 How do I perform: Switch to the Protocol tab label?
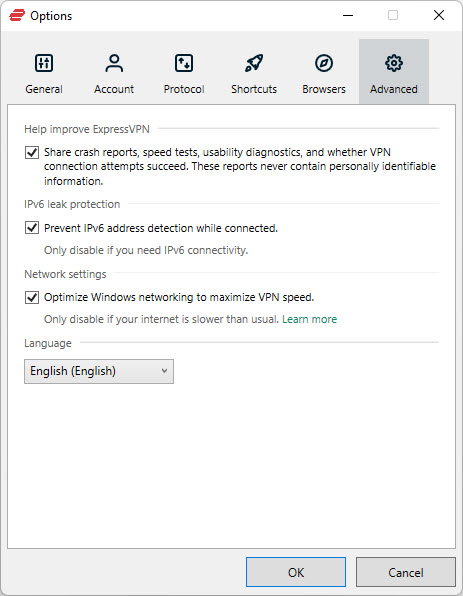184,89
